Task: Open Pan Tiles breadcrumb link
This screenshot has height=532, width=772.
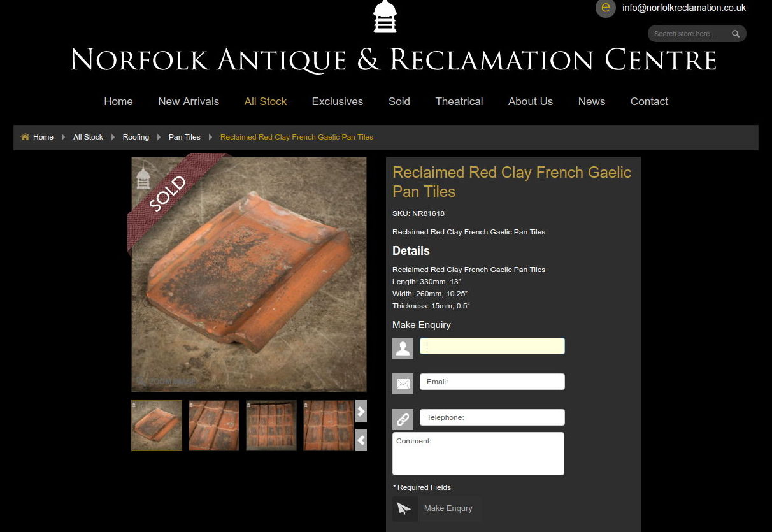Action: coord(185,137)
